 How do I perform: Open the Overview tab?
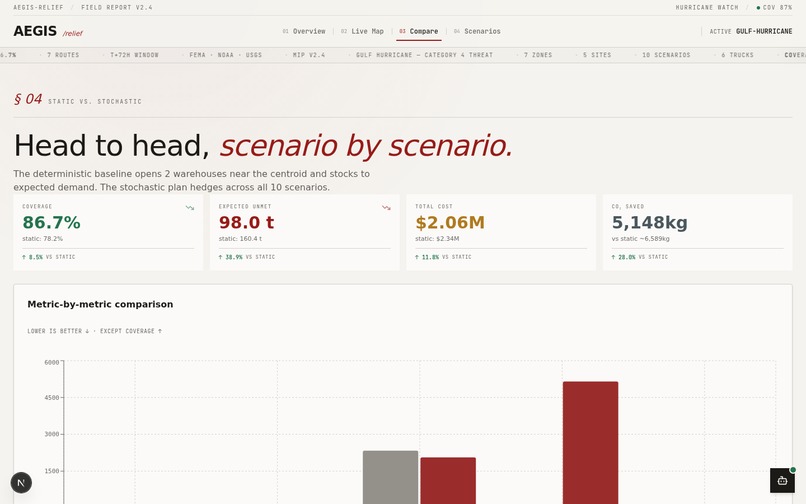pyautogui.click(x=304, y=31)
